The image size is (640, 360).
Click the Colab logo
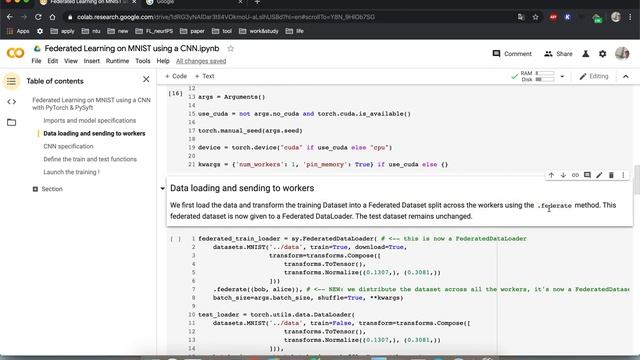click(16, 53)
